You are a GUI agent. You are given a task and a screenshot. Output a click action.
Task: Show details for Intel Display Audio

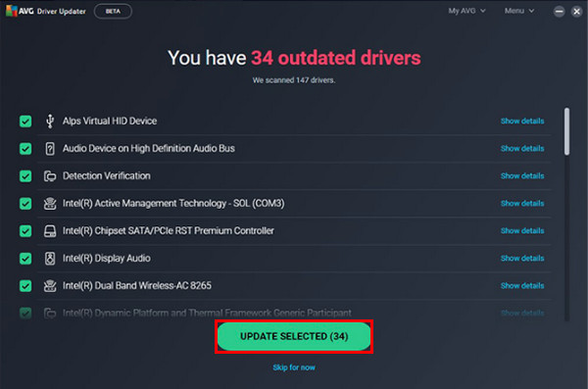click(x=522, y=258)
